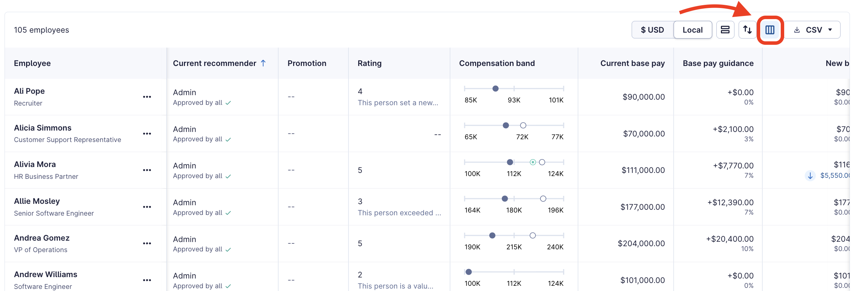Screen dimensions: 868x291
Task: Open Ali Pope's employee name link
Action: coord(29,91)
